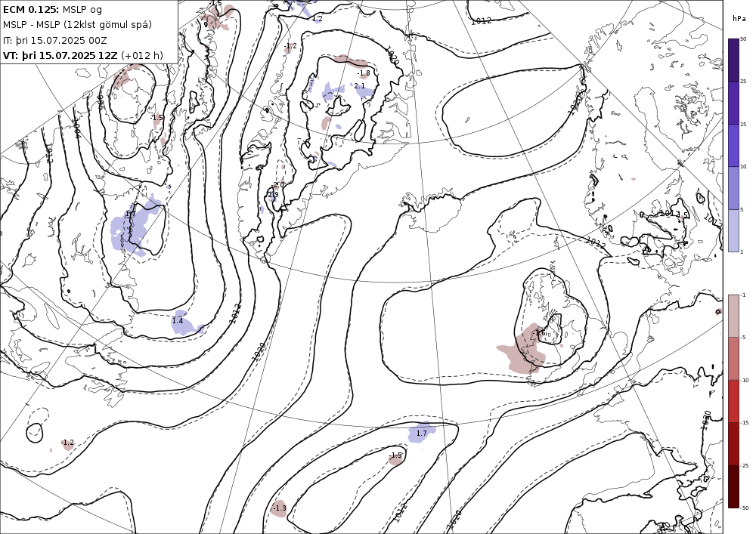
Task: Click the '-1.6' value over the British Isles
Action: [538, 333]
